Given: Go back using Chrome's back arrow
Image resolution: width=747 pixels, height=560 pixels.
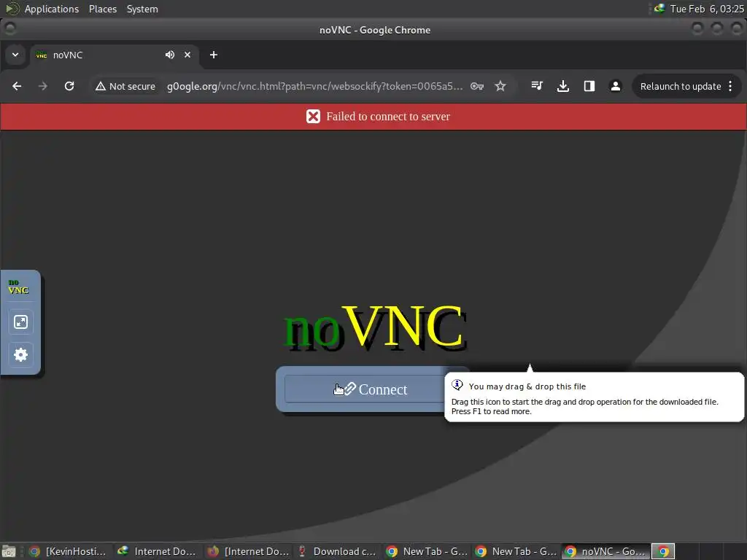Looking at the screenshot, I should pyautogui.click(x=17, y=86).
